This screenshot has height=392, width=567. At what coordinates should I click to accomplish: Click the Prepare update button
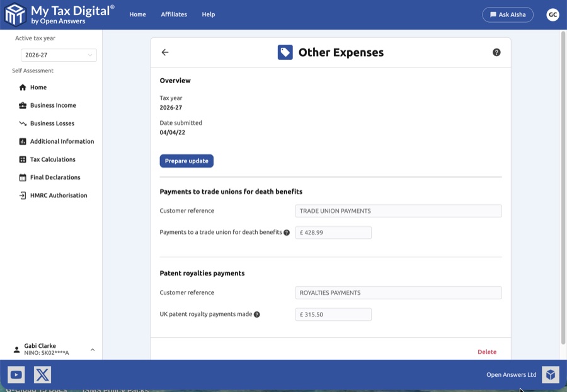(x=186, y=161)
